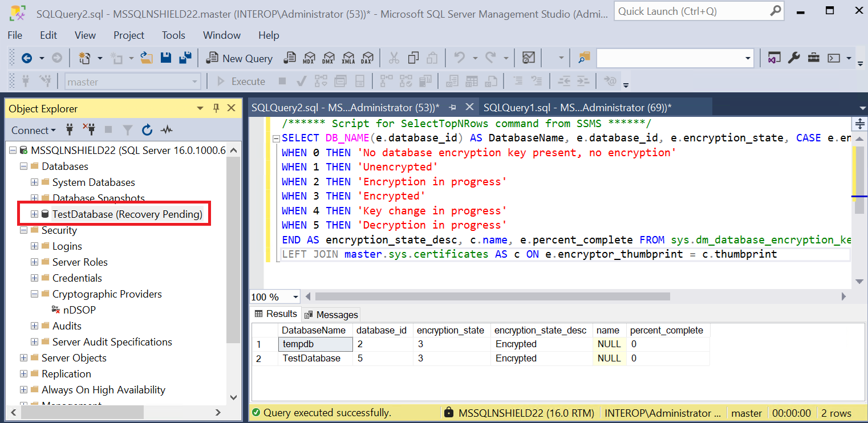868x423 pixels.
Task: Click the Object Explorer activity monitor pulse icon
Action: [x=167, y=130]
